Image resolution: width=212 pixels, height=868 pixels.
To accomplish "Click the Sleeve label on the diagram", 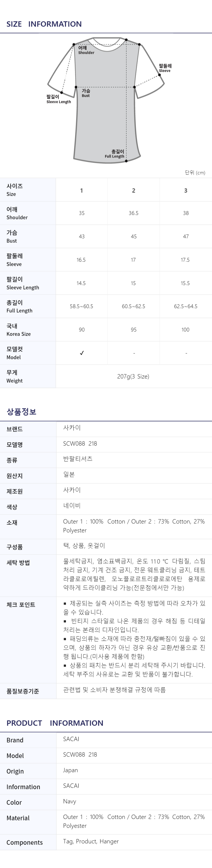I will click(165, 68).
